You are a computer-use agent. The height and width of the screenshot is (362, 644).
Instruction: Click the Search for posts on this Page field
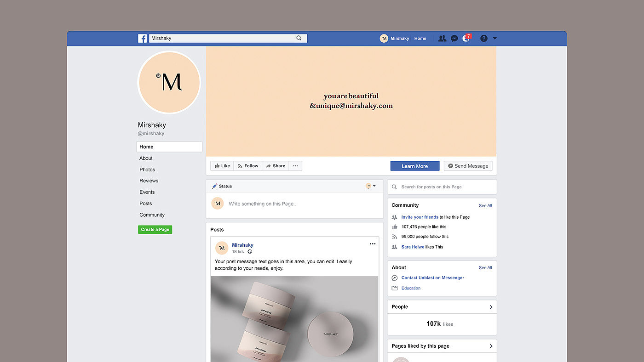[x=442, y=187]
